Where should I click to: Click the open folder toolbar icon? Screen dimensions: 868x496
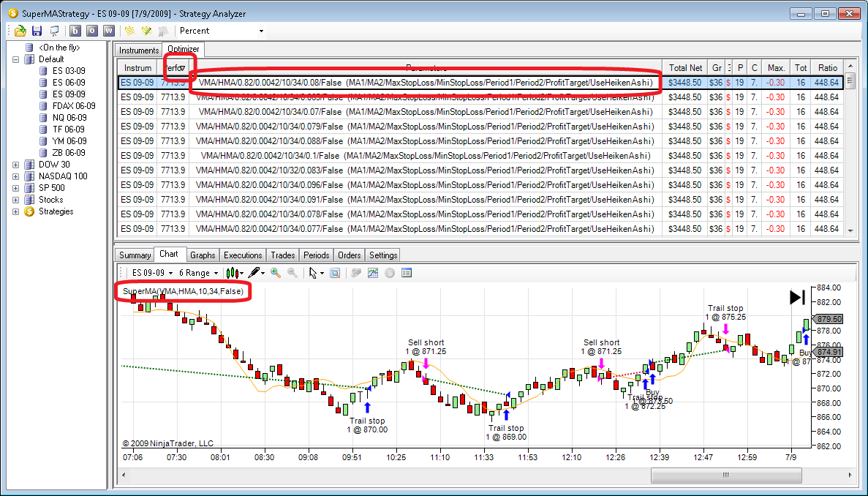(x=20, y=31)
